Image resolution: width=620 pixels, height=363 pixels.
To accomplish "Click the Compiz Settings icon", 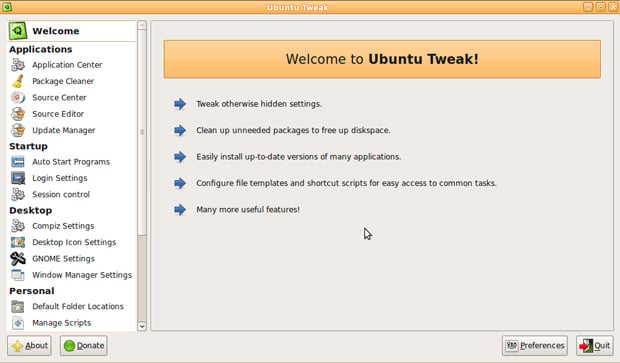I will [x=18, y=226].
